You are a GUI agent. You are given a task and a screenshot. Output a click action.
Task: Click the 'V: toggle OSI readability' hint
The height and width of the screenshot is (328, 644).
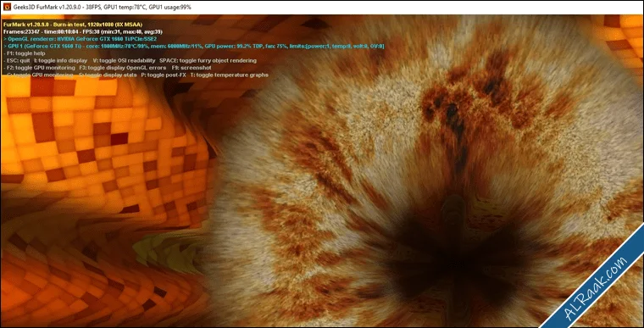click(124, 60)
